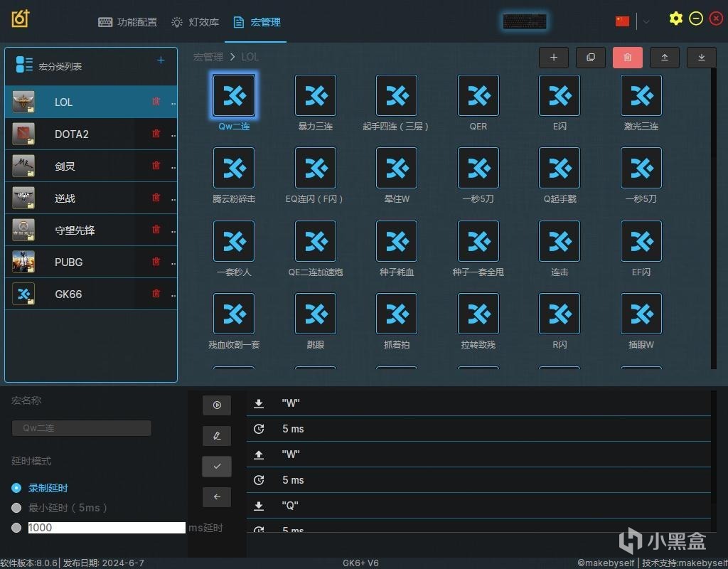Click the 宏名称 text field
This screenshot has height=569, width=728.
click(82, 427)
